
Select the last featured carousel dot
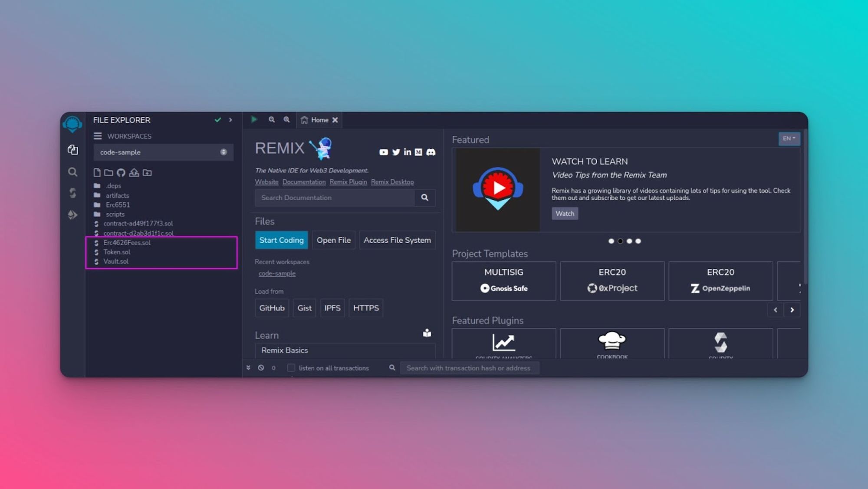[638, 241]
